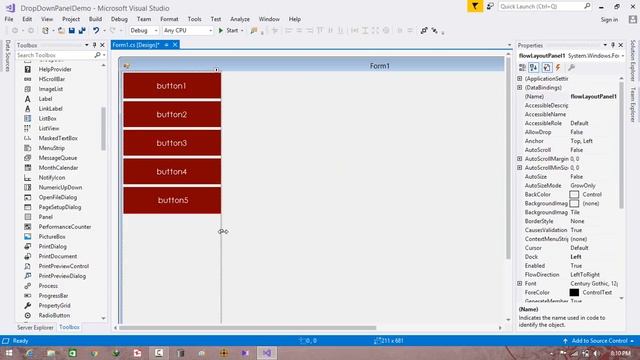
Task: Open the Any CPU platform dropdown
Action: [x=188, y=31]
